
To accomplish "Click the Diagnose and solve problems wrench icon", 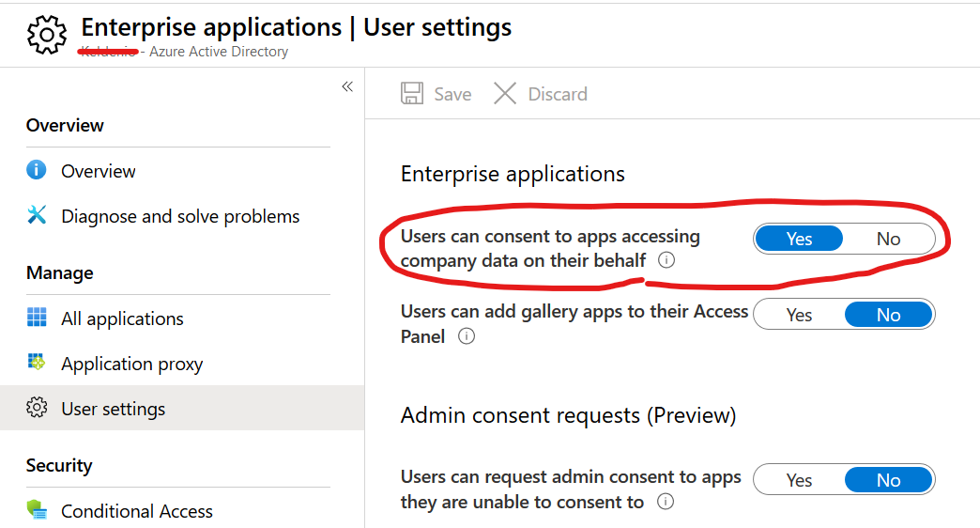I will point(37,216).
